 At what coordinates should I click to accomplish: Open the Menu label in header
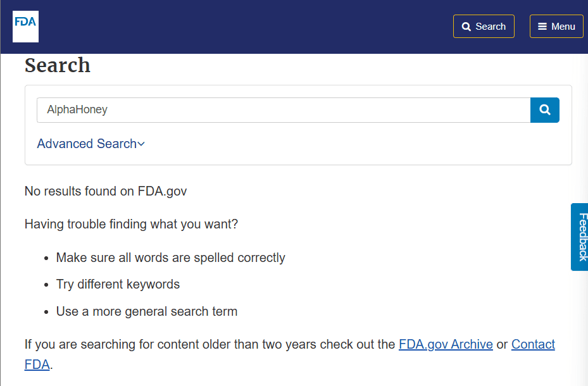563,27
